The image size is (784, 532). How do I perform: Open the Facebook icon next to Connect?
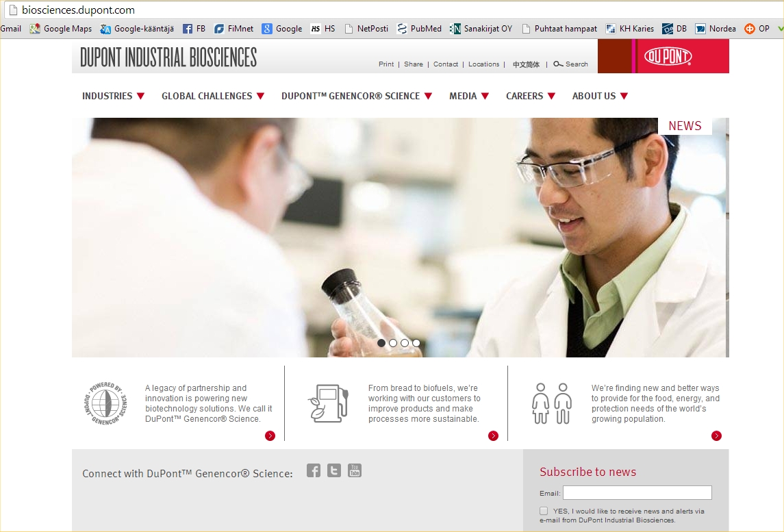[314, 470]
